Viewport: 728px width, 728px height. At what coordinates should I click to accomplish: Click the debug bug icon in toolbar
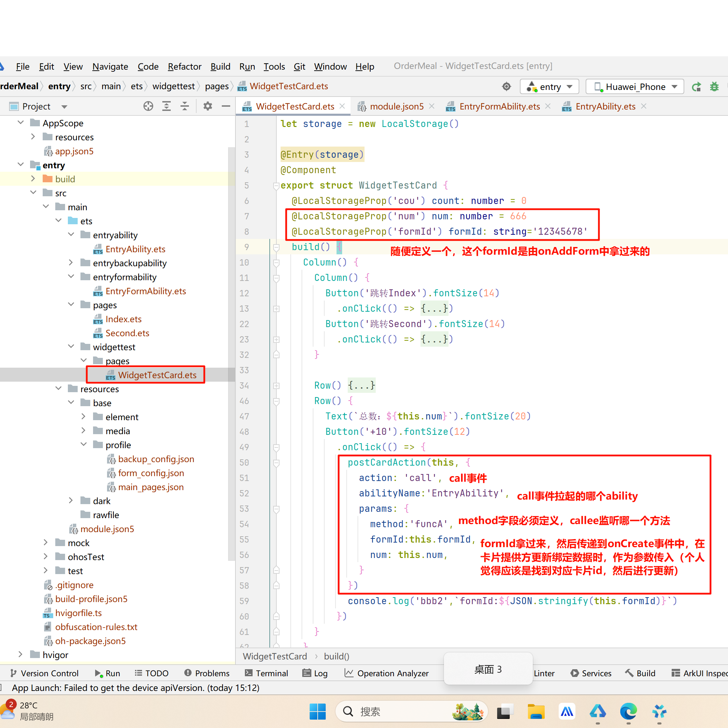pos(714,87)
